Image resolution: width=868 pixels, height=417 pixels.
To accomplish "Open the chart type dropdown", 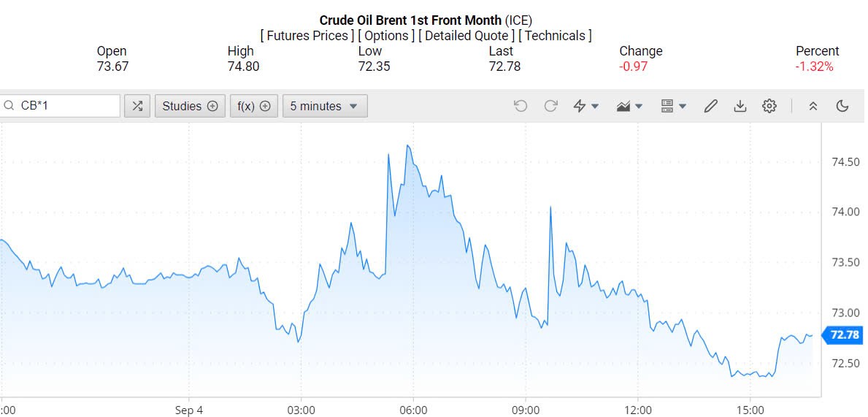I will 629,106.
